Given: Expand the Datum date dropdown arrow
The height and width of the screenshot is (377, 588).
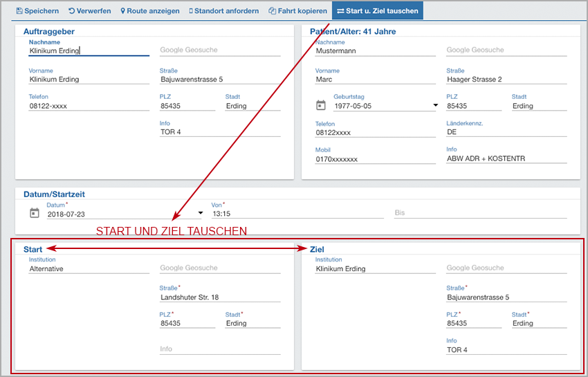Looking at the screenshot, I should coord(201,213).
